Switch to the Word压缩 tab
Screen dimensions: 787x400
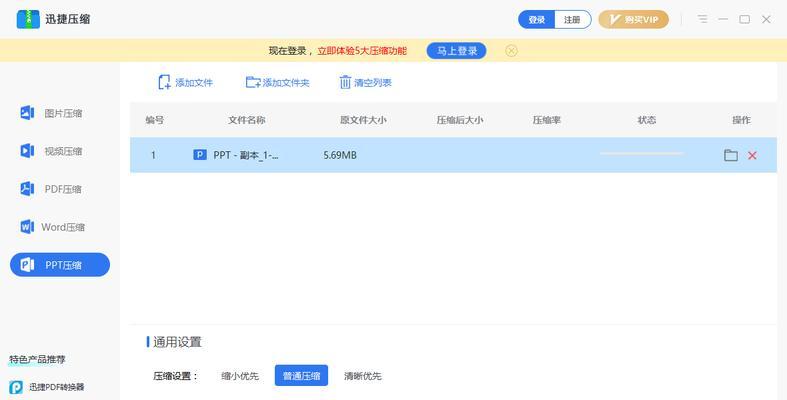(x=60, y=227)
